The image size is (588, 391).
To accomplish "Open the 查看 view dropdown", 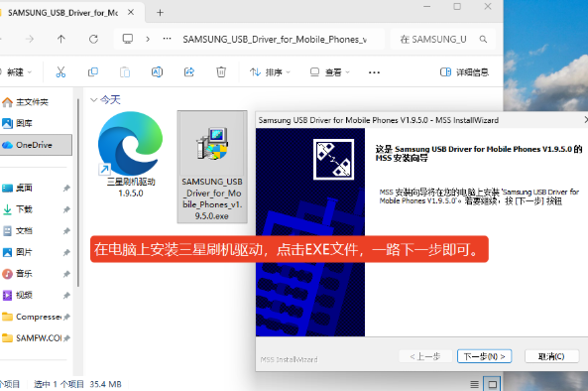I will tap(329, 72).
